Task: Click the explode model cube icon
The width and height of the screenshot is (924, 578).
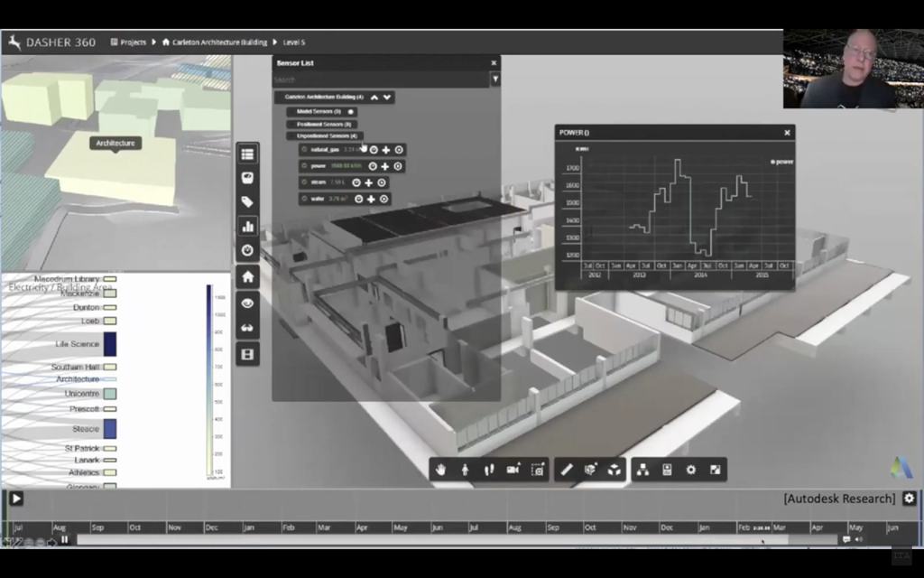Action: (x=614, y=470)
